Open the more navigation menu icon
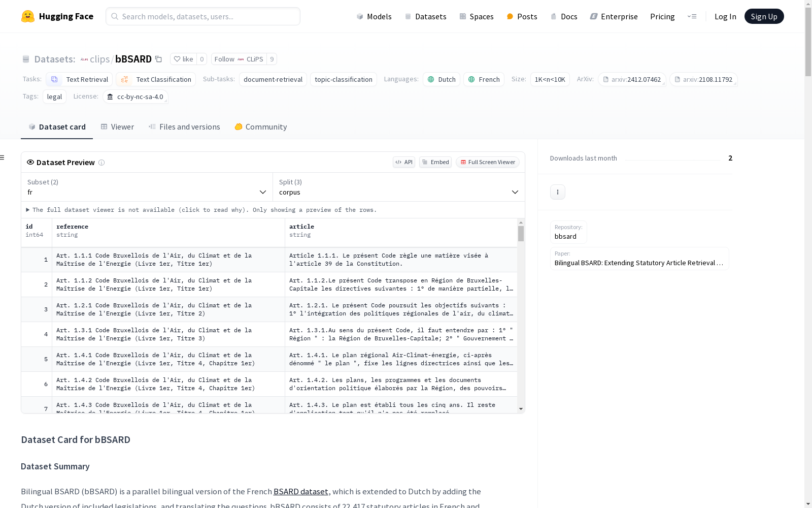 click(692, 16)
